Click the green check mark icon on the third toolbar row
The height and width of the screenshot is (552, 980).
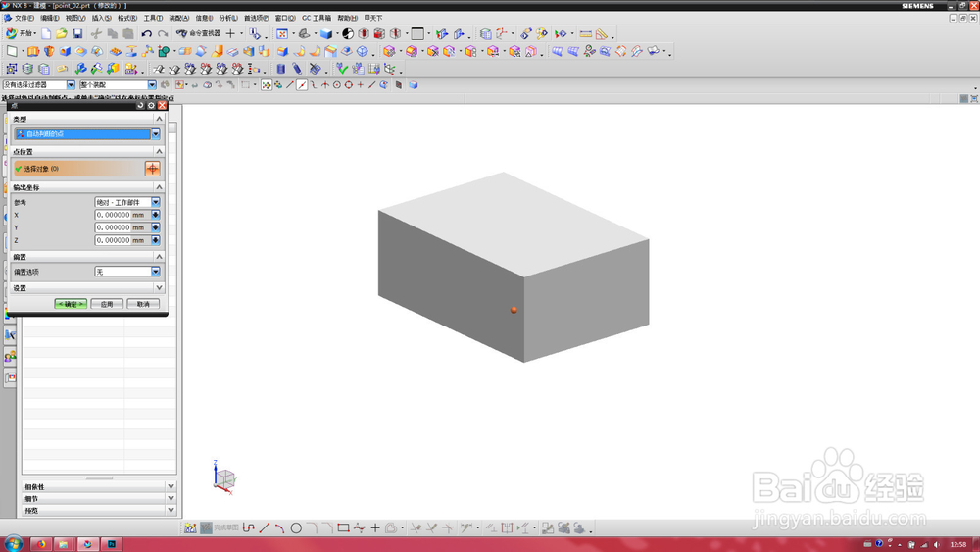pos(341,68)
